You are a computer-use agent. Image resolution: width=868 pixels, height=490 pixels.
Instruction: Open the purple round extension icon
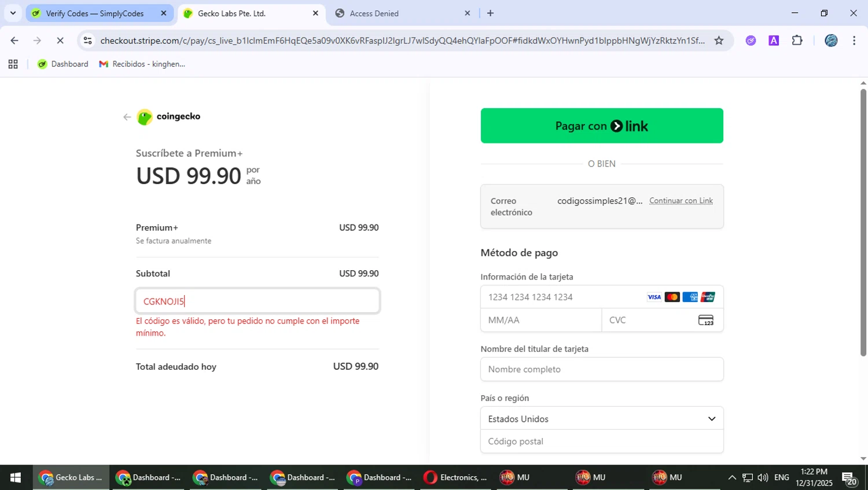tap(751, 40)
